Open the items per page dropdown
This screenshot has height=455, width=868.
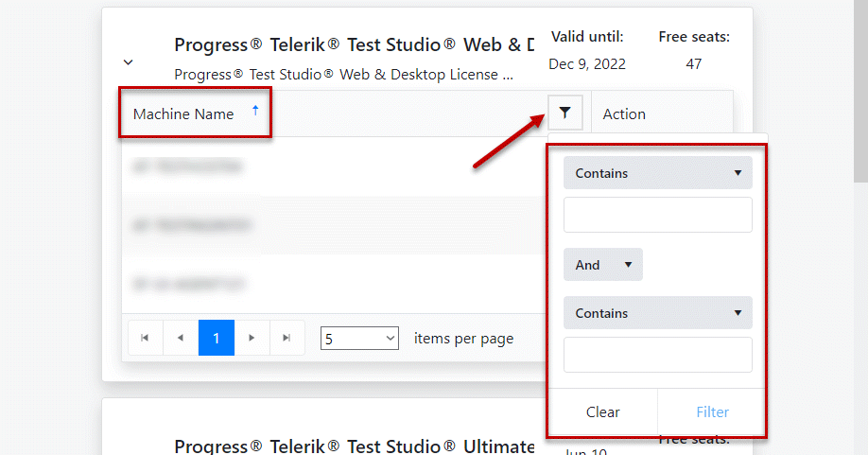[x=359, y=339]
